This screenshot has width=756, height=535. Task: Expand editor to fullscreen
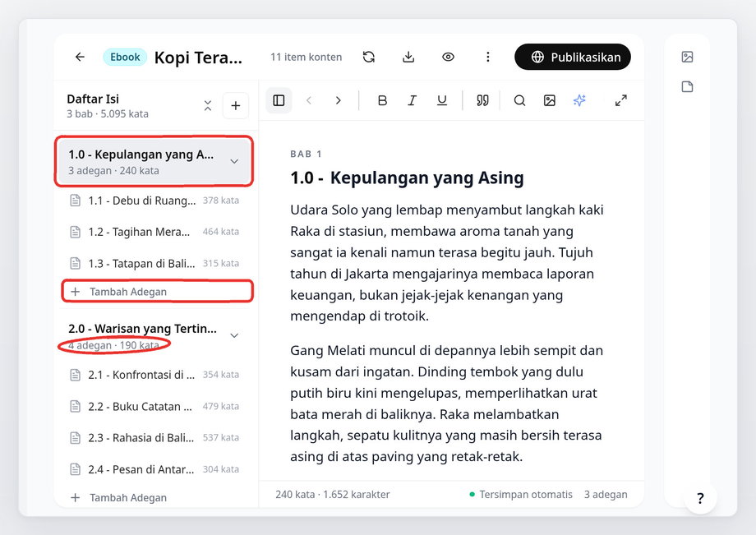[621, 100]
